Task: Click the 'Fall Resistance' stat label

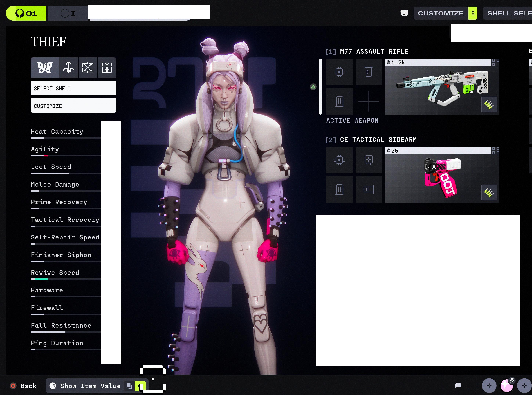Action: pos(61,325)
